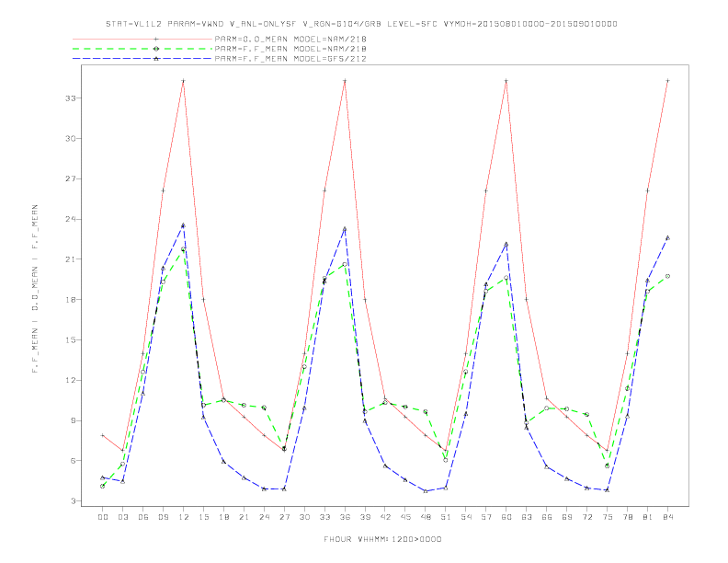Click x-axis forecast hour label 39

pyautogui.click(x=365, y=517)
